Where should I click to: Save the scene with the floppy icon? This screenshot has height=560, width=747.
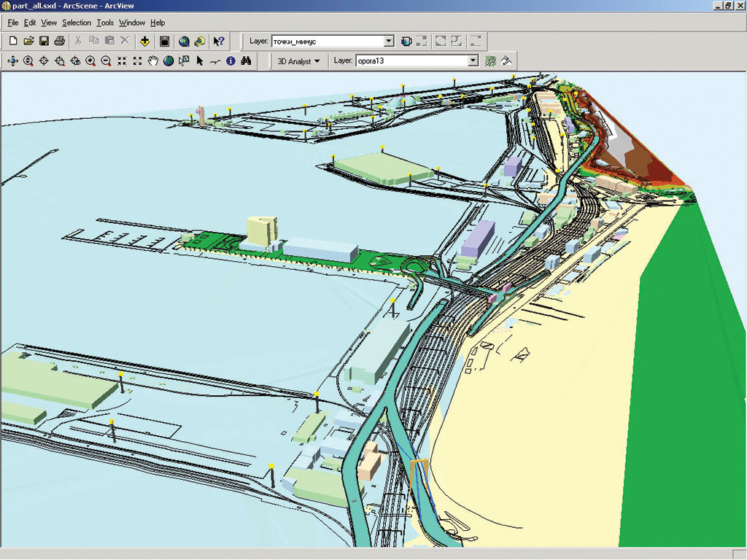(44, 41)
